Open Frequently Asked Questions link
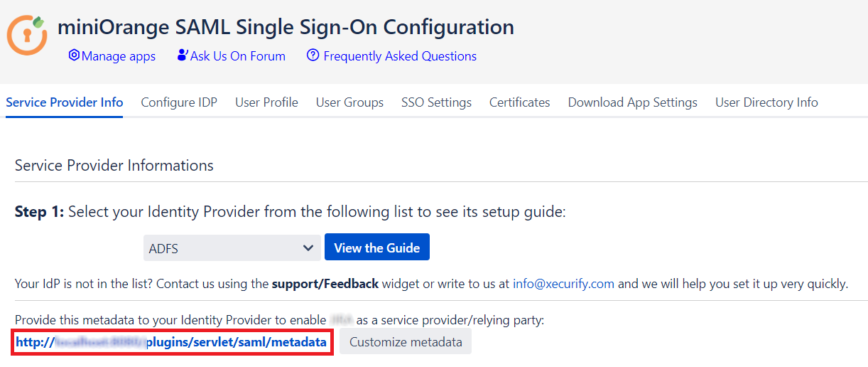Viewport: 868px width, 367px height. pyautogui.click(x=392, y=56)
